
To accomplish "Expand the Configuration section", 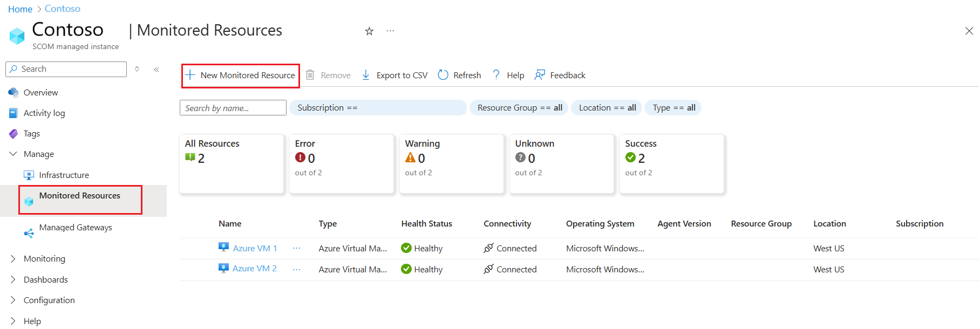I will pyautogui.click(x=13, y=300).
